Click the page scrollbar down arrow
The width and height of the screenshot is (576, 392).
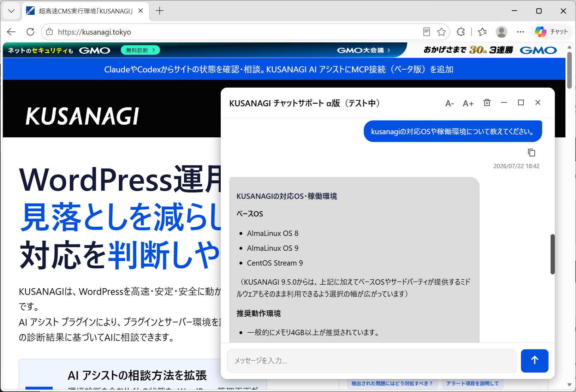[x=569, y=385]
